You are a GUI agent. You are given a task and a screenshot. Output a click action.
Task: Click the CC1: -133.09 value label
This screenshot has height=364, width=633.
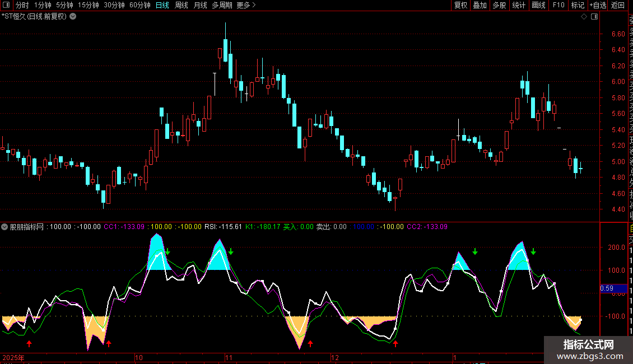[x=124, y=227]
